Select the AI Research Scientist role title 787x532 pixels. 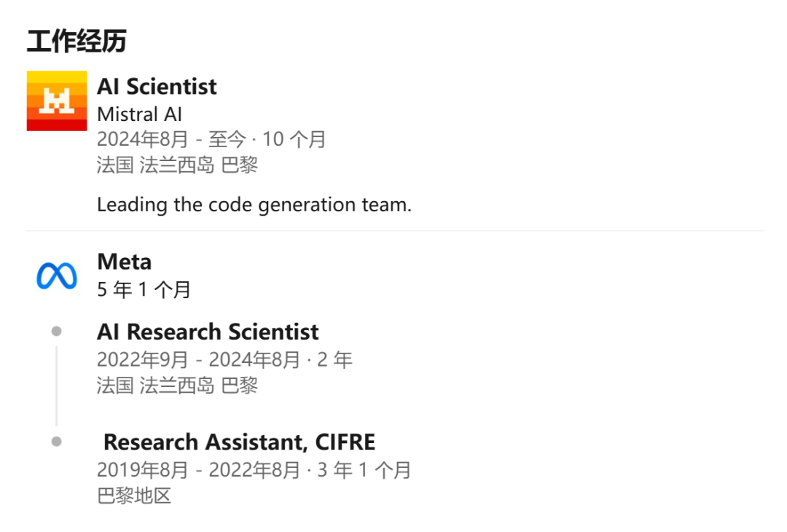pyautogui.click(x=208, y=332)
